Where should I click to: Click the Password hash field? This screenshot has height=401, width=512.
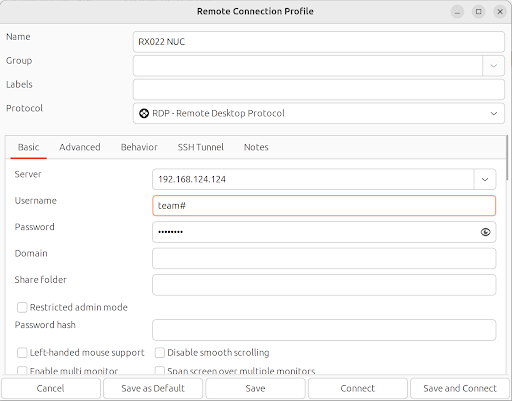324,330
